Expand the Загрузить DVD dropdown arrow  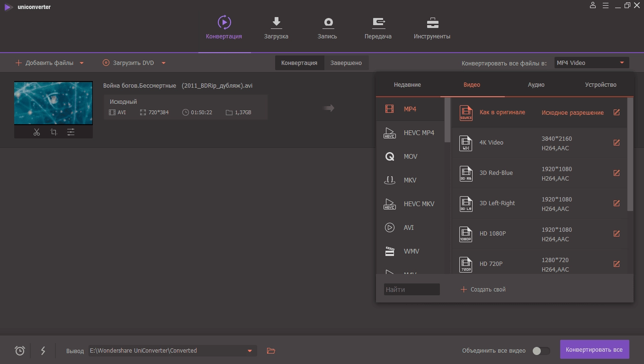(163, 63)
